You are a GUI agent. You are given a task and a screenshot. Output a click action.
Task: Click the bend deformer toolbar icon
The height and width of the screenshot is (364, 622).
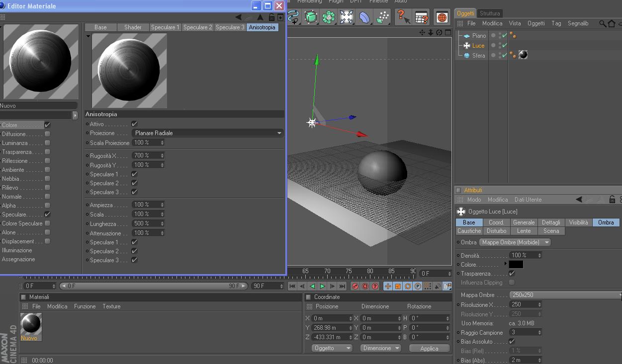coord(364,17)
